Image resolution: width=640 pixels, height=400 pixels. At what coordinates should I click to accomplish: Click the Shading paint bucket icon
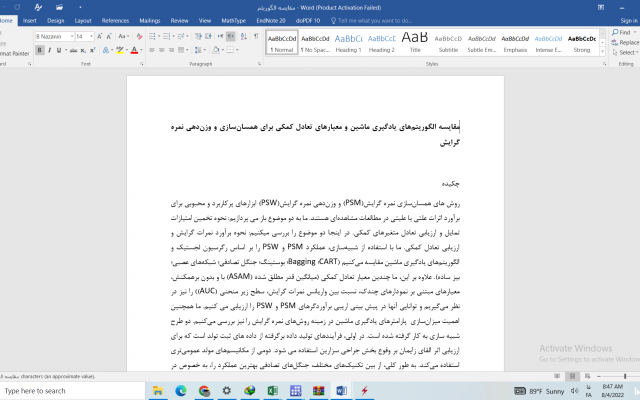[216, 50]
